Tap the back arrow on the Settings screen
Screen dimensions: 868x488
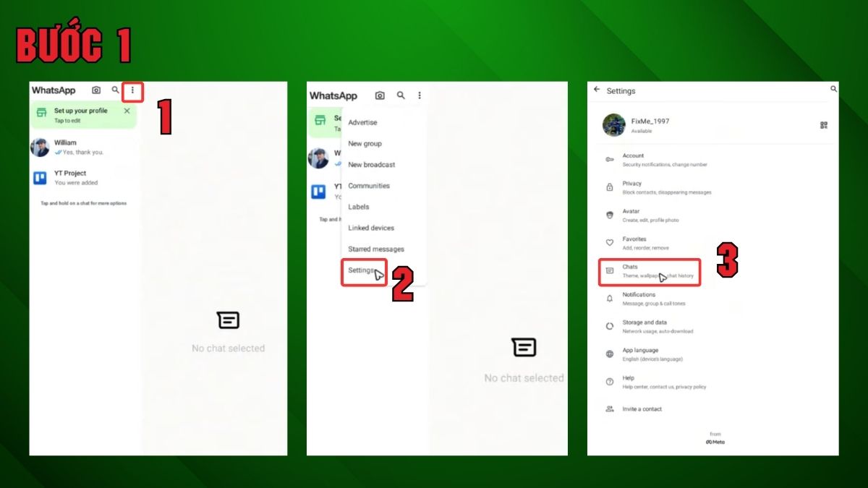coord(595,90)
